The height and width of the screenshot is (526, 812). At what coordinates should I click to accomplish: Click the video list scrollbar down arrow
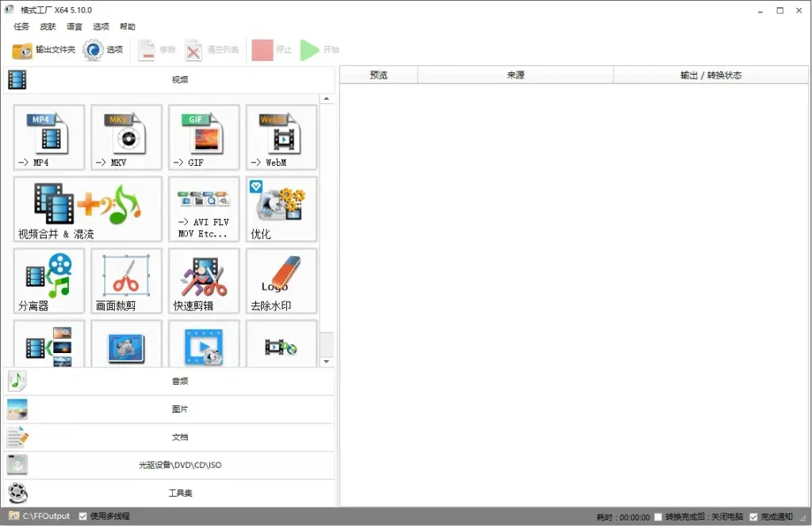point(327,361)
